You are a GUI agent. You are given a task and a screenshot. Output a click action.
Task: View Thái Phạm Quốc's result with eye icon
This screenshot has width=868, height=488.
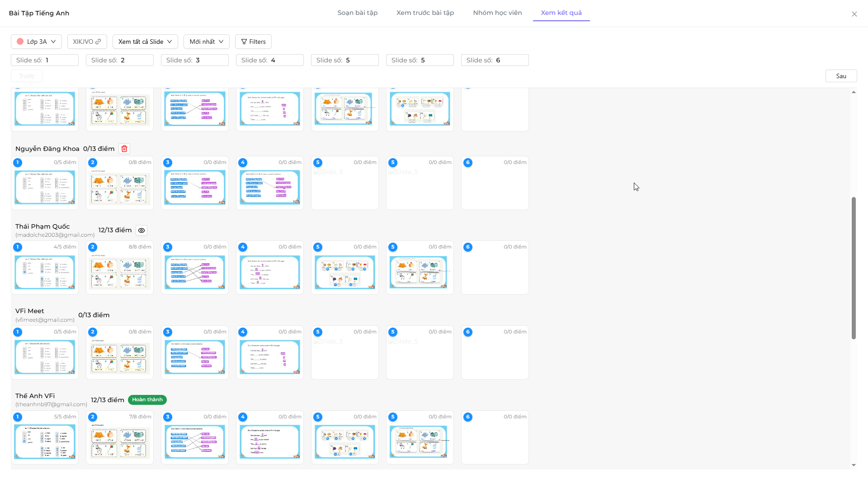pos(142,230)
